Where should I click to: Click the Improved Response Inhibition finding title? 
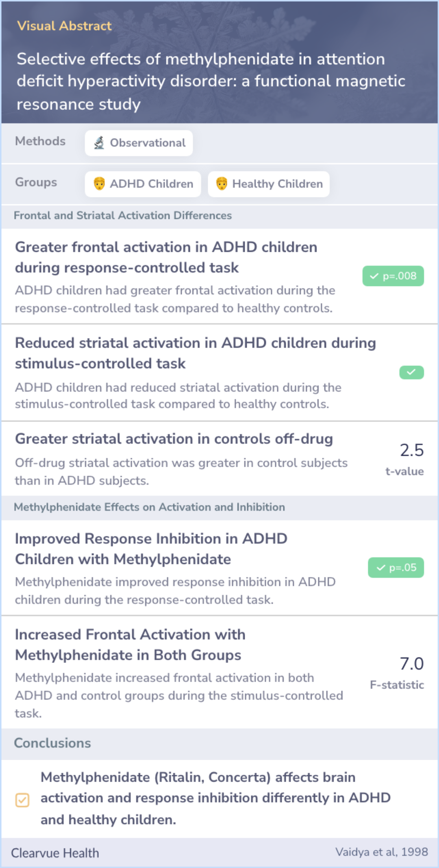click(x=151, y=549)
